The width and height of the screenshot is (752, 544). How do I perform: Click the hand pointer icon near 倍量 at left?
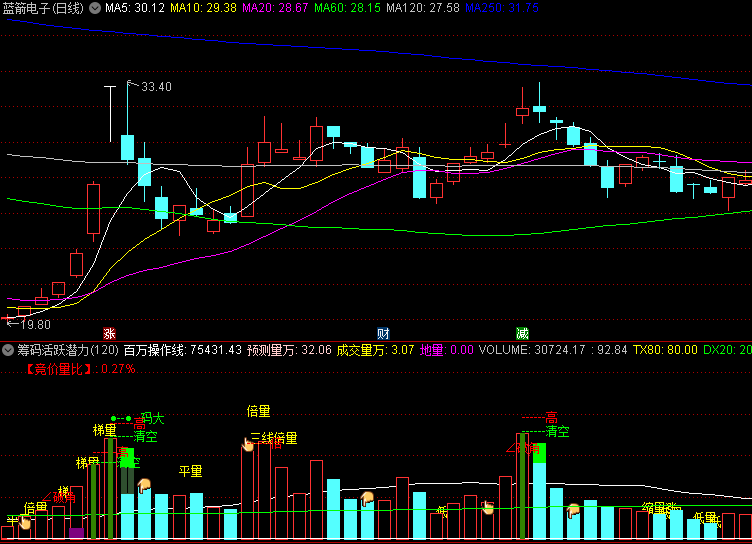(x=24, y=521)
